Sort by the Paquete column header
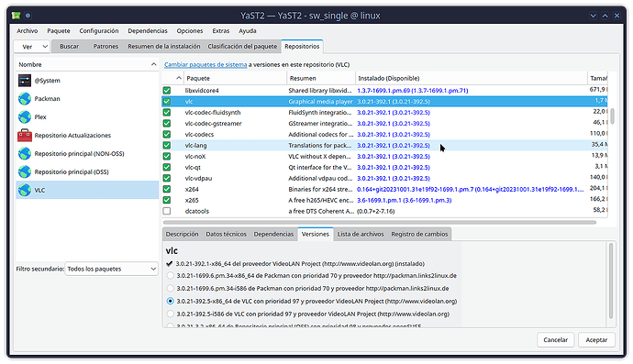The image size is (633, 364). (236, 78)
